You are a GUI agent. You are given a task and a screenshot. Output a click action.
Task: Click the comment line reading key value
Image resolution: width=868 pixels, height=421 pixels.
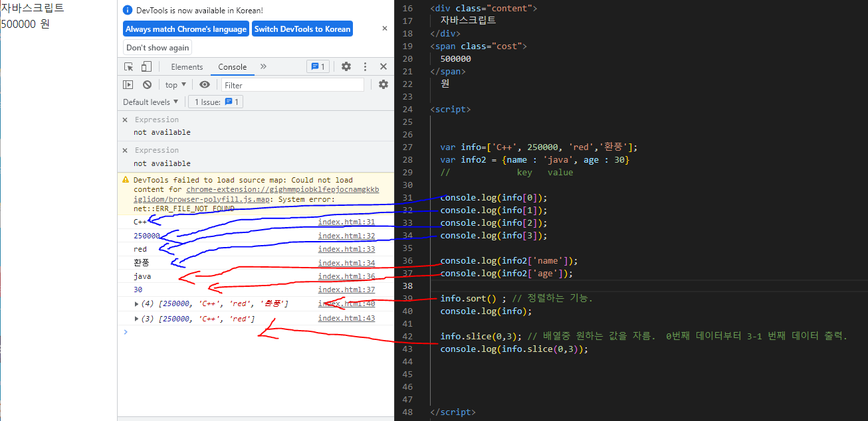tap(506, 172)
